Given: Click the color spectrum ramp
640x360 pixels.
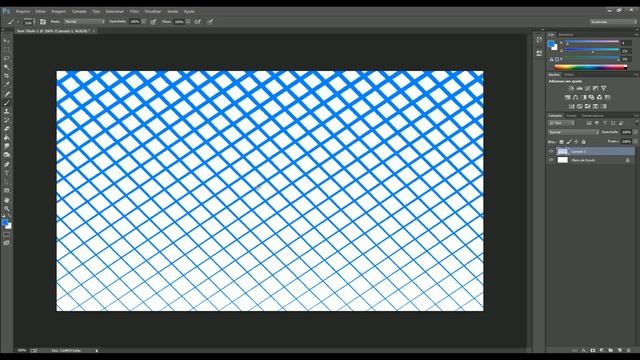Looking at the screenshot, I should coord(591,67).
